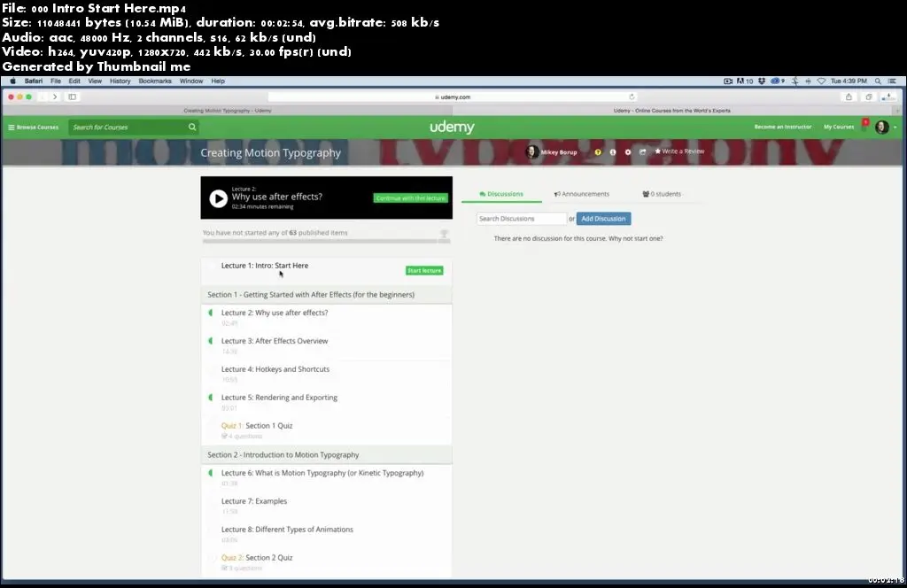Click the 'Section 1 - Getting Started with After Effects' header

(326, 295)
